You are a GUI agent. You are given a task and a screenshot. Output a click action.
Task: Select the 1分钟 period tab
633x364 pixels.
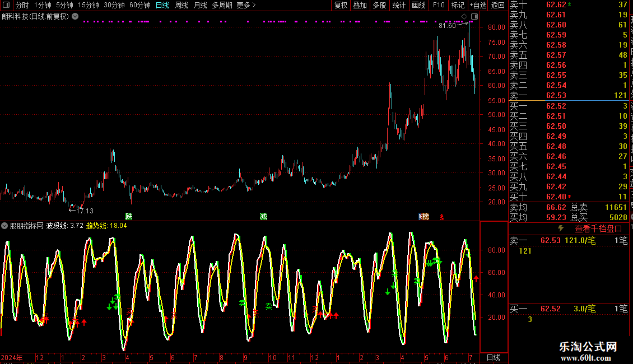click(x=43, y=5)
